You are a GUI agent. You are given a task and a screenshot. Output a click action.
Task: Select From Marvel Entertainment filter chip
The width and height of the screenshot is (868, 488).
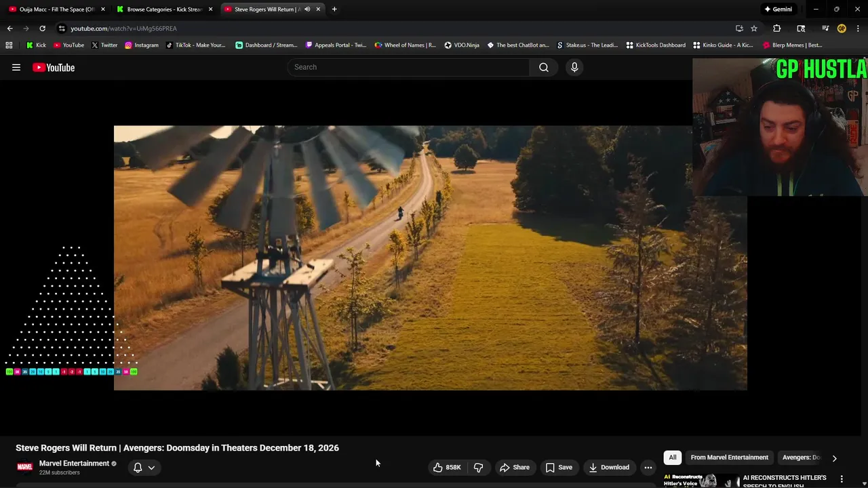[729, 457]
